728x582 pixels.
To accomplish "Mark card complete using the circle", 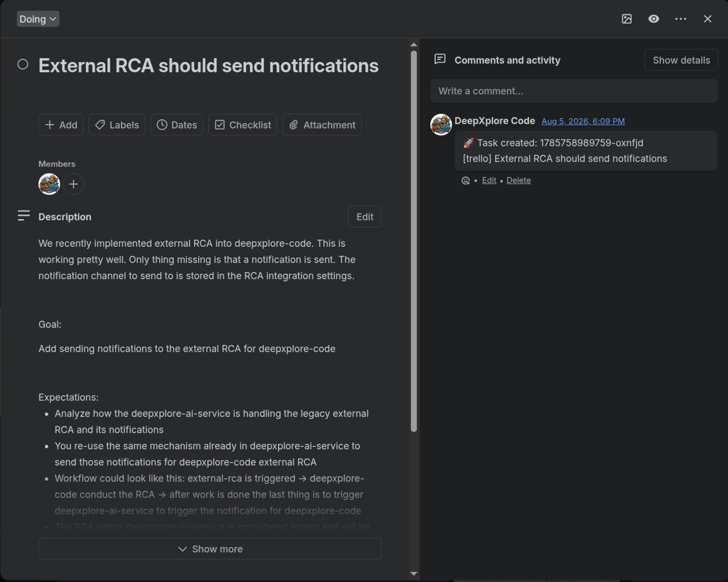I will click(x=23, y=64).
